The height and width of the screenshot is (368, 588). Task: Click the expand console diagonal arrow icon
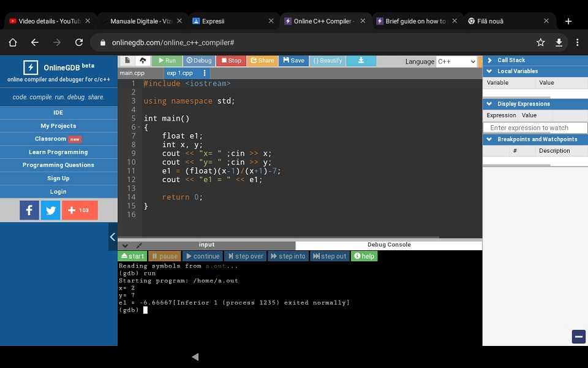pyautogui.click(x=139, y=245)
